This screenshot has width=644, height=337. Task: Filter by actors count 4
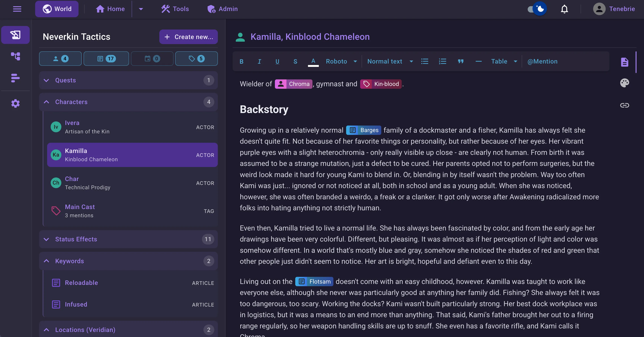point(60,59)
